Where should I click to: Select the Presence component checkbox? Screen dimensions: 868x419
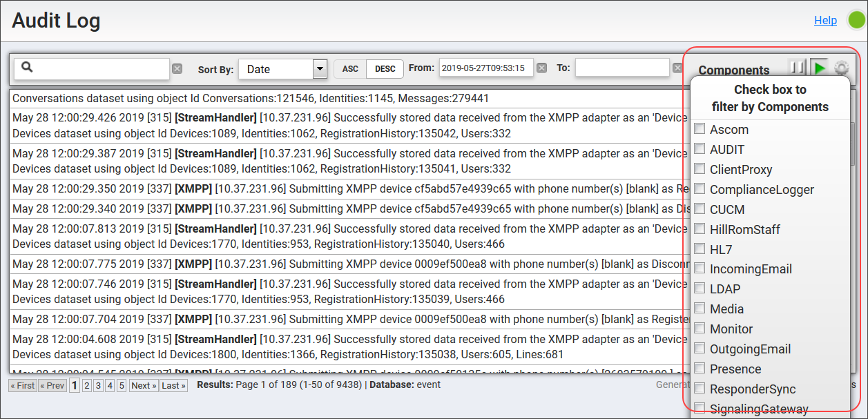pos(700,369)
